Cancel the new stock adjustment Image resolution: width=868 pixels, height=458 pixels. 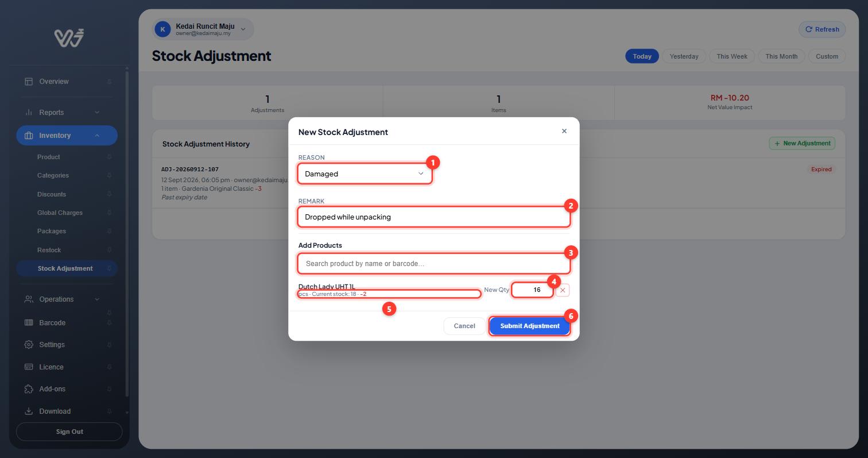[x=464, y=326]
